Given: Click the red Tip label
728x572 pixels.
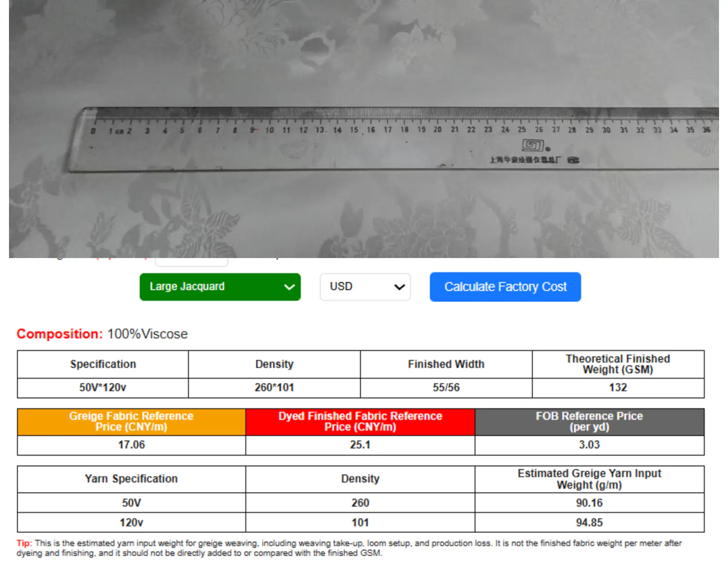Looking at the screenshot, I should pos(24,543).
